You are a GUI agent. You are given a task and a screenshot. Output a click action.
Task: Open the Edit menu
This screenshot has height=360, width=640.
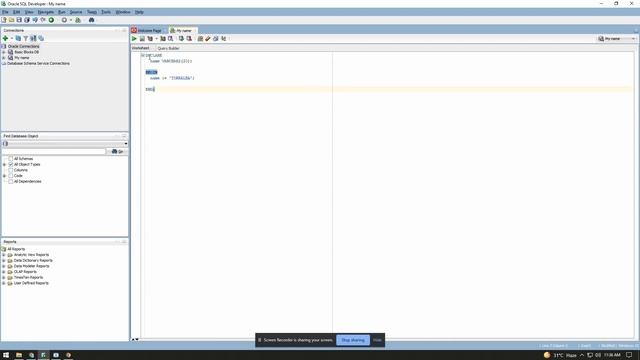[16, 12]
